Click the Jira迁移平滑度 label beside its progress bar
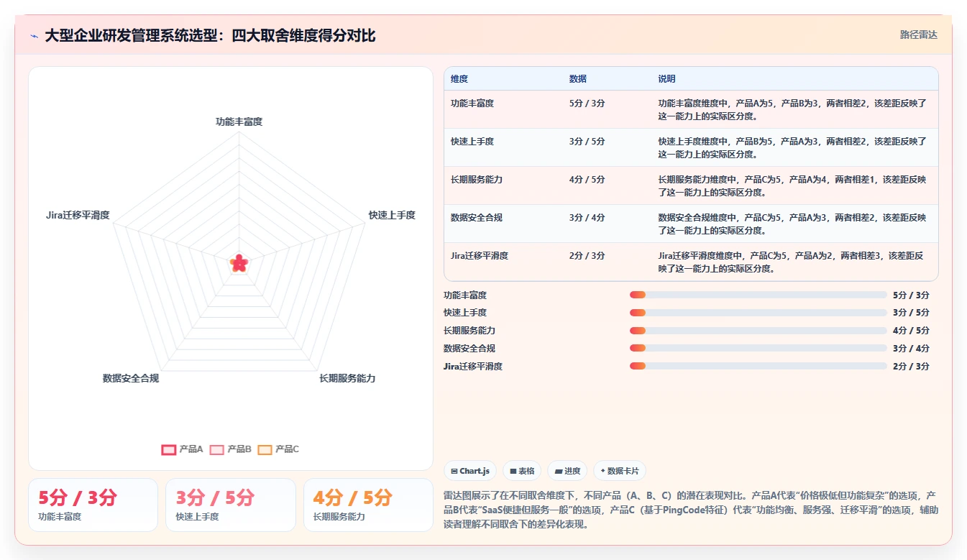This screenshot has height=560, width=967. (x=473, y=366)
